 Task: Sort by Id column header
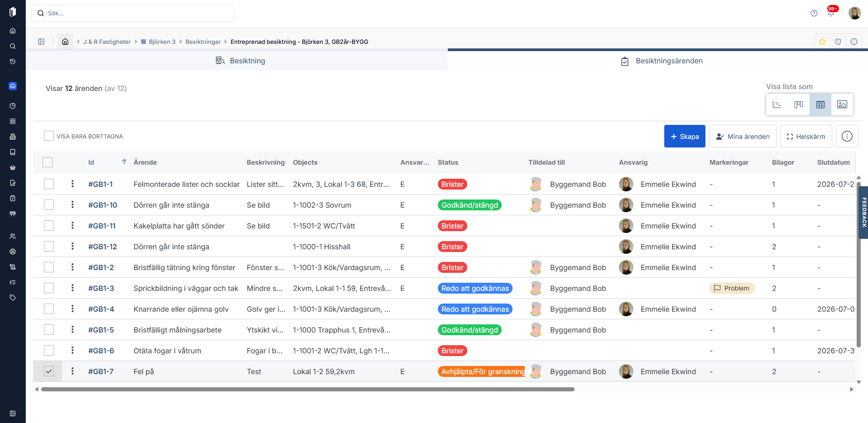point(91,162)
